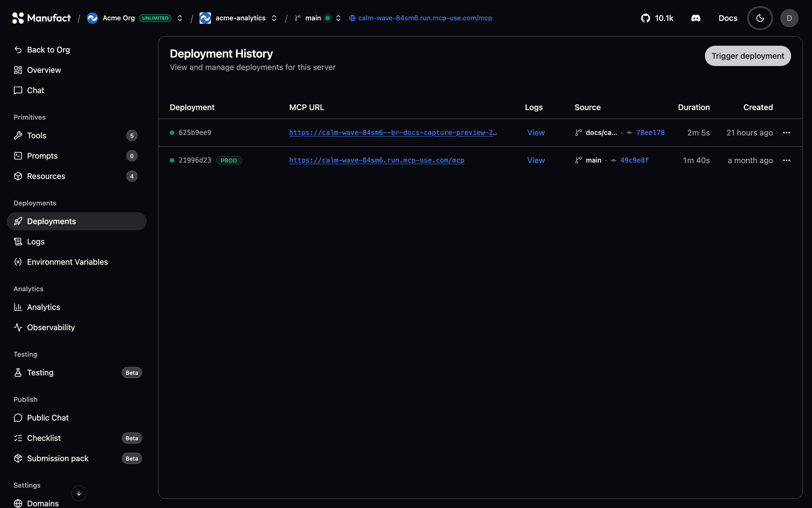View logs for deployment 21996d23

click(536, 160)
